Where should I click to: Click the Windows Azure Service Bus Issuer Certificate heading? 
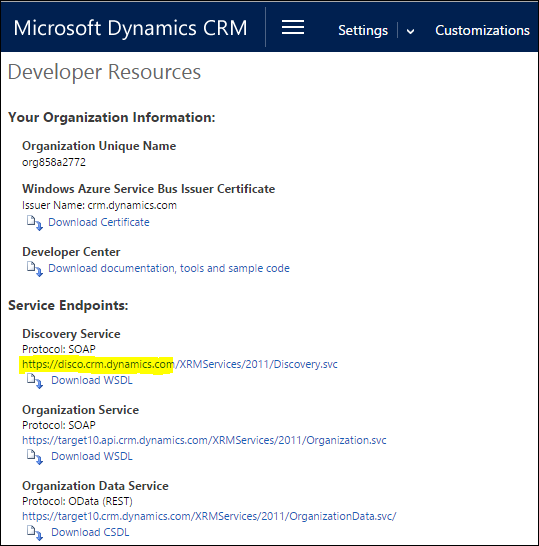[x=148, y=189]
